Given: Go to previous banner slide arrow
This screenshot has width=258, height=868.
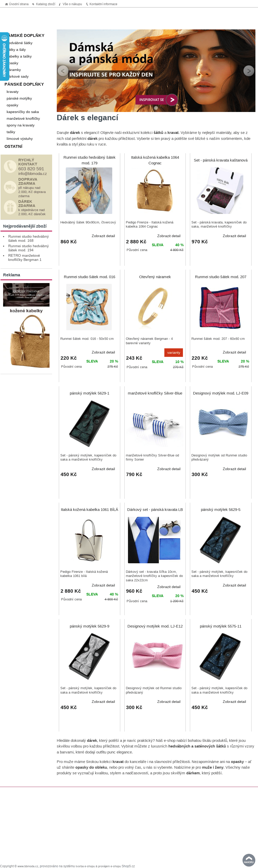Looking at the screenshot, I should tap(63, 71).
